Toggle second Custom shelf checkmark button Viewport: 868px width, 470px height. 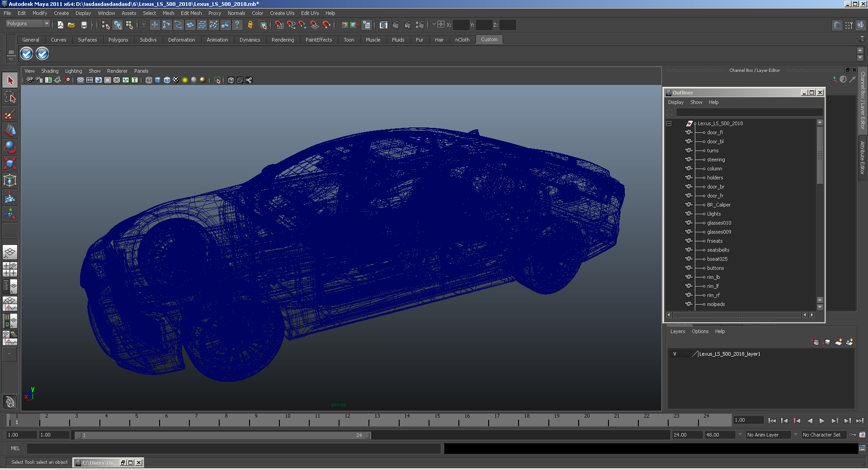(x=42, y=54)
